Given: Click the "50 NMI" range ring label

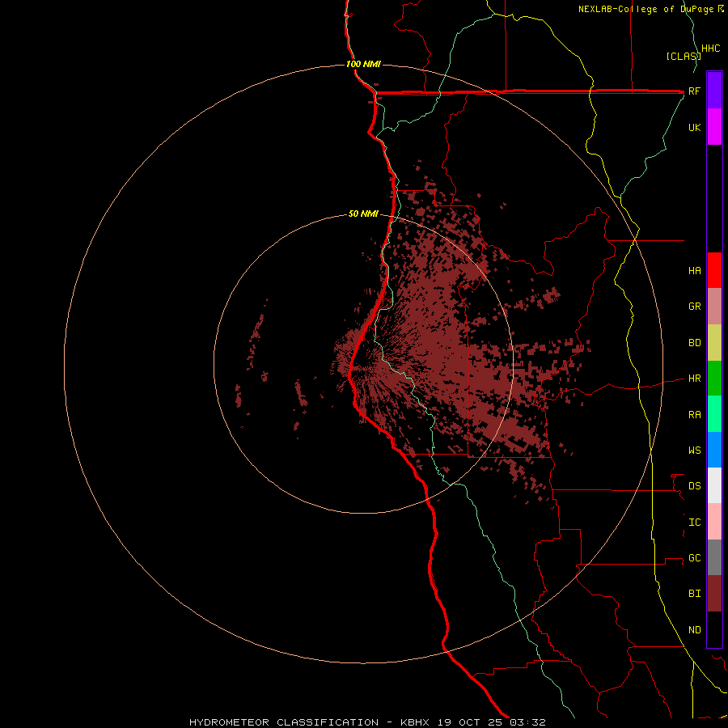Looking at the screenshot, I should (x=363, y=214).
